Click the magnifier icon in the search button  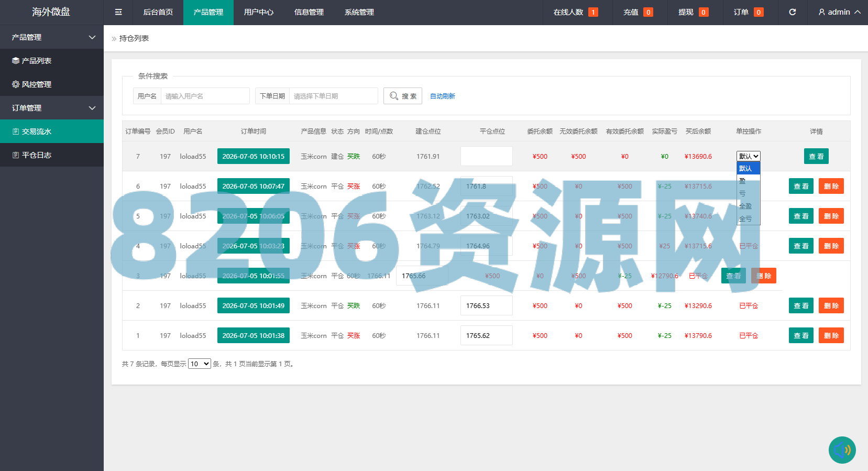coord(394,96)
